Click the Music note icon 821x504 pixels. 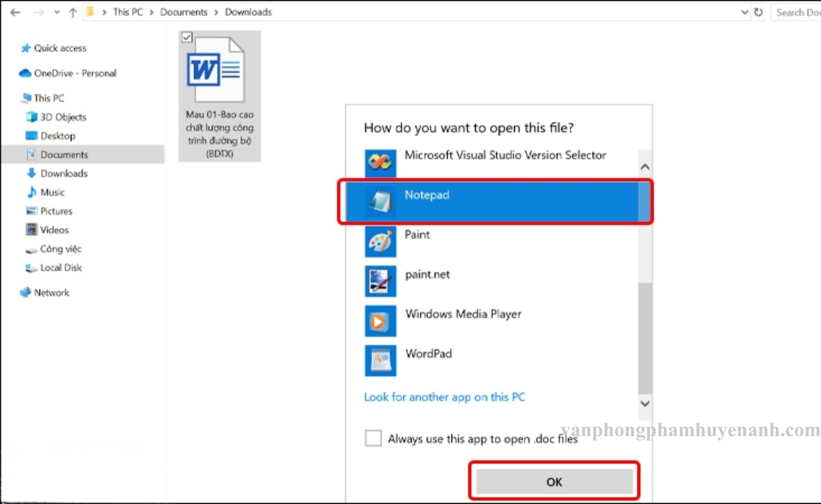[32, 192]
